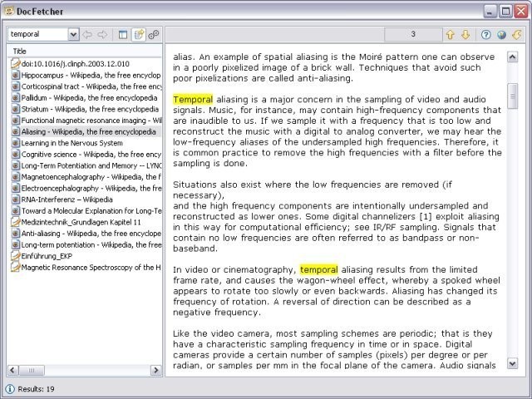Open the preferences gears icon
Image resolution: width=532 pixels, height=399 pixels.
[154, 35]
